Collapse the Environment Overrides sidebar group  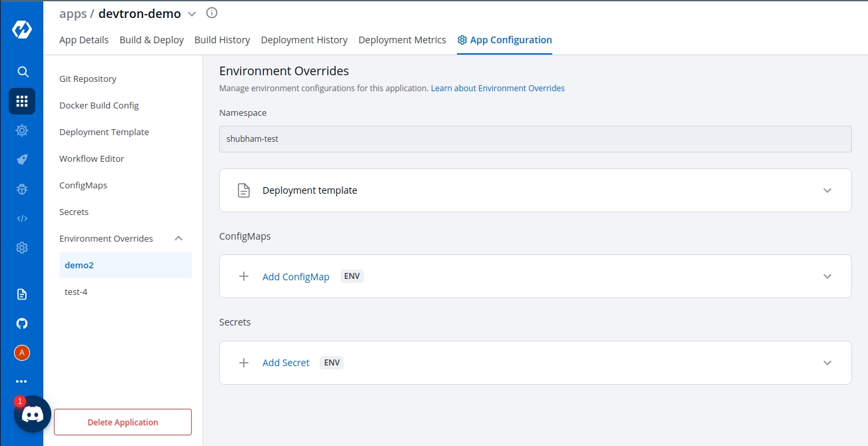pos(179,238)
